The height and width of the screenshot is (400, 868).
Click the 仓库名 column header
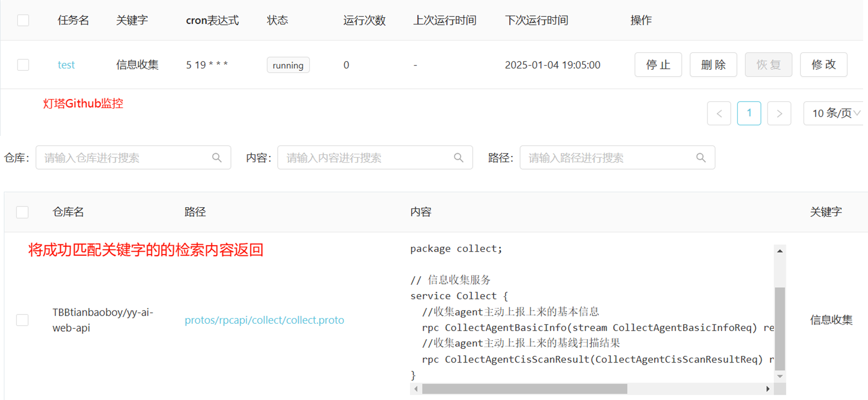[68, 212]
